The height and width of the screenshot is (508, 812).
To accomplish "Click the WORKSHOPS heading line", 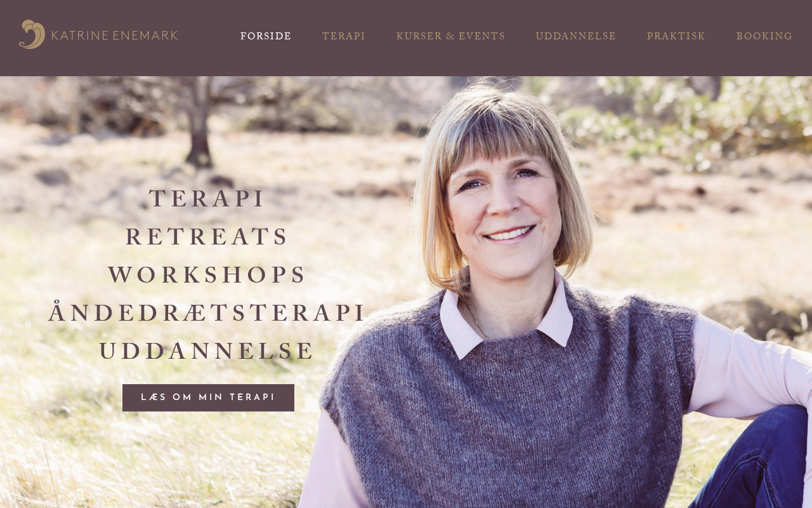I will [x=207, y=275].
